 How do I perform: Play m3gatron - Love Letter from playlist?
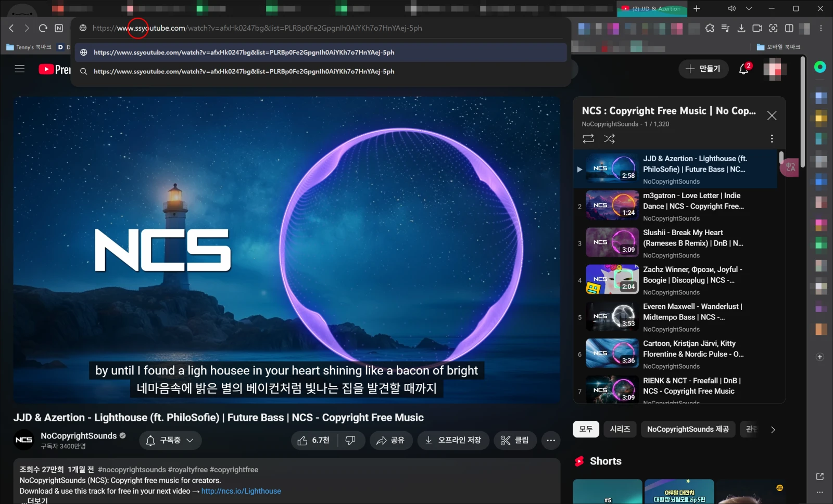[x=676, y=206]
